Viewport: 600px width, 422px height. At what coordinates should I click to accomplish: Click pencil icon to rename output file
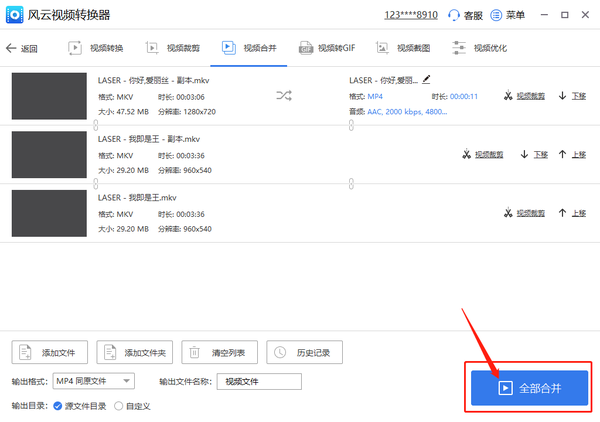coord(426,80)
